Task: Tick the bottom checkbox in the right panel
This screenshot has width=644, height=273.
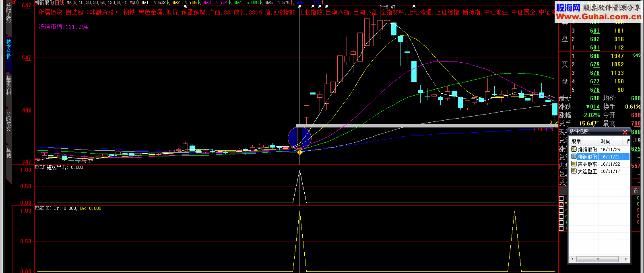Action: click(x=561, y=228)
